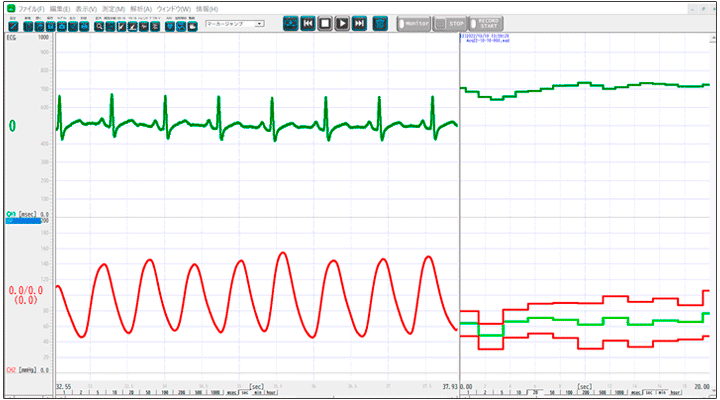Click the printer toolbar icon
Screen dimensions: 720x400
coord(84,27)
